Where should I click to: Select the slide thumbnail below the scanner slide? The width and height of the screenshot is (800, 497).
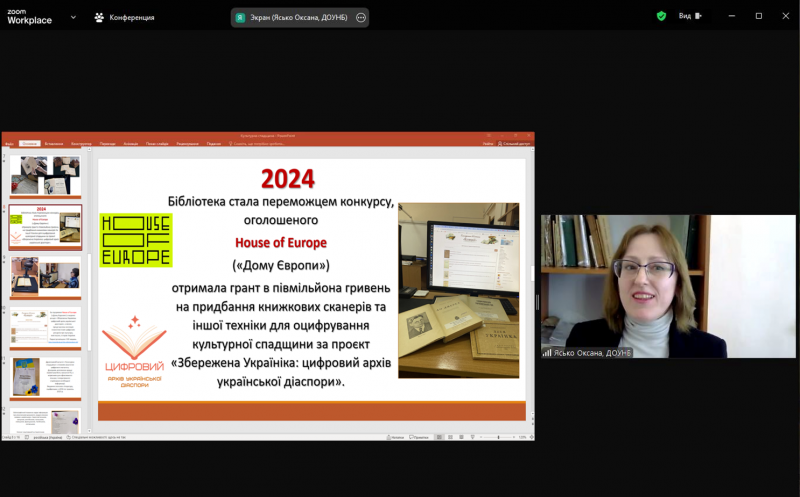[45, 328]
